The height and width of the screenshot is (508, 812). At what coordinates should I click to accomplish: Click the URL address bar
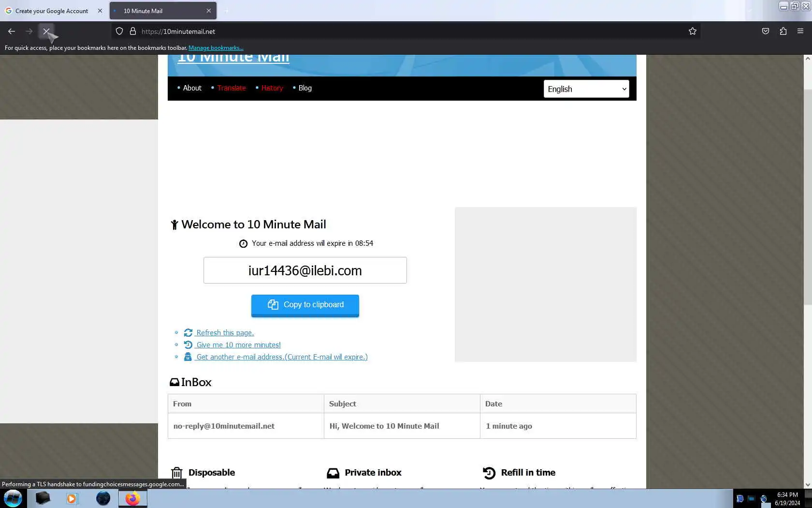pos(406,31)
